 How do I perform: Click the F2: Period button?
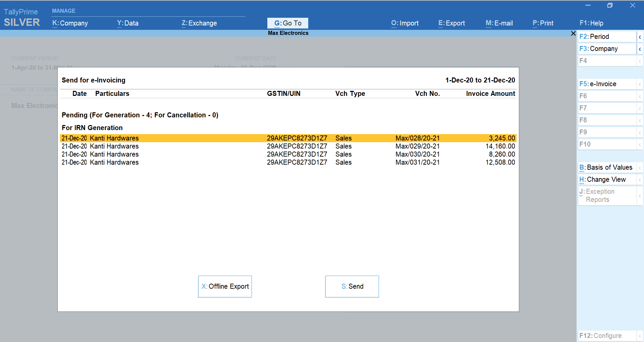point(607,37)
